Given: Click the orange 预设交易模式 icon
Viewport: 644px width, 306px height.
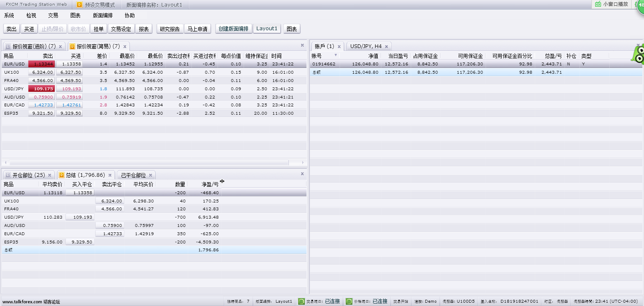Looking at the screenshot, I should (x=79, y=5).
